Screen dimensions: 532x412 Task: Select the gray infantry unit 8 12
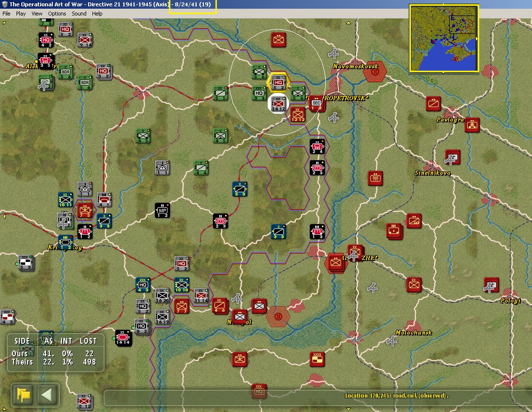pos(85,401)
